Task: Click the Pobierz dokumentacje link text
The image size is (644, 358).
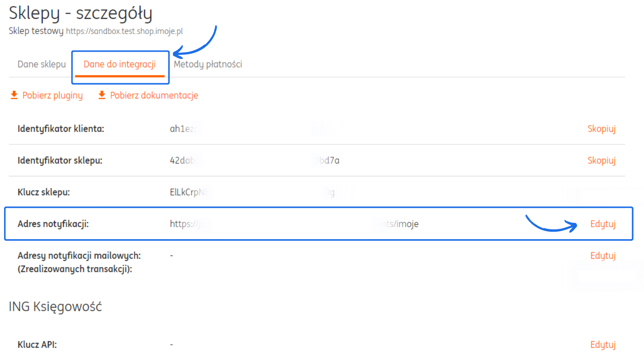Action: tap(154, 96)
